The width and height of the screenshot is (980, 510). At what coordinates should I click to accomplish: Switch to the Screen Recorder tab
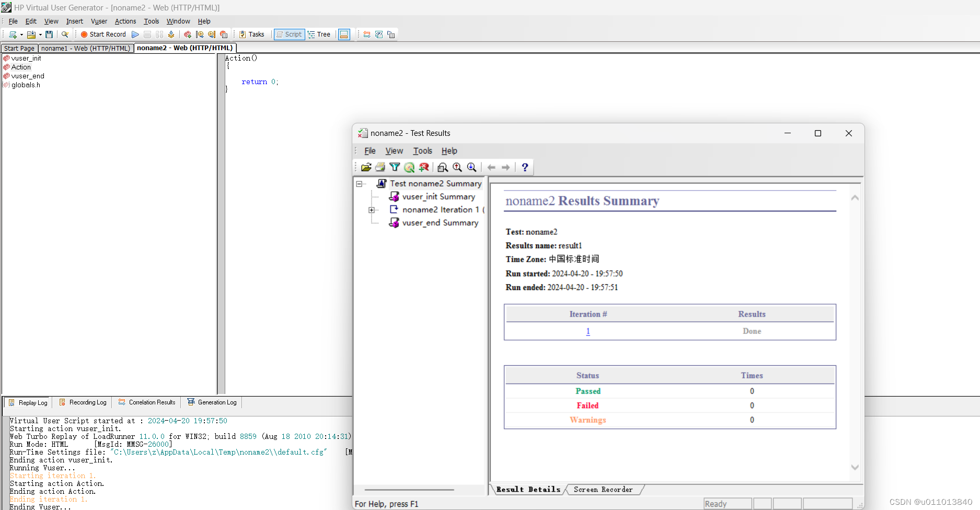pyautogui.click(x=603, y=490)
